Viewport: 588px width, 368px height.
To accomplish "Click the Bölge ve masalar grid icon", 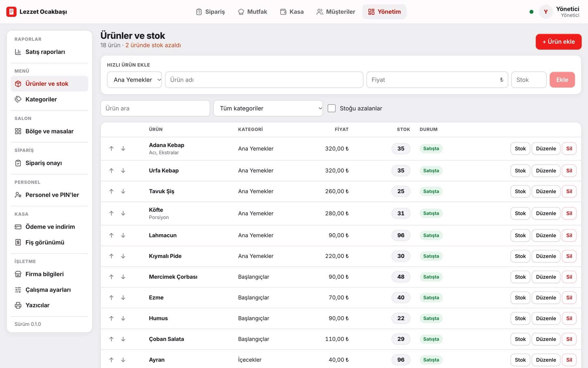I will tap(18, 131).
